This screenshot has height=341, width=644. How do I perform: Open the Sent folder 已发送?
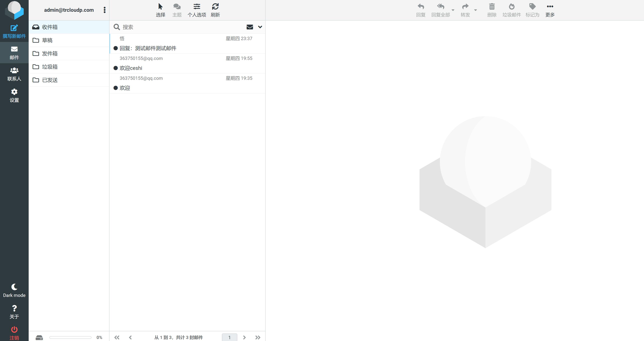50,80
